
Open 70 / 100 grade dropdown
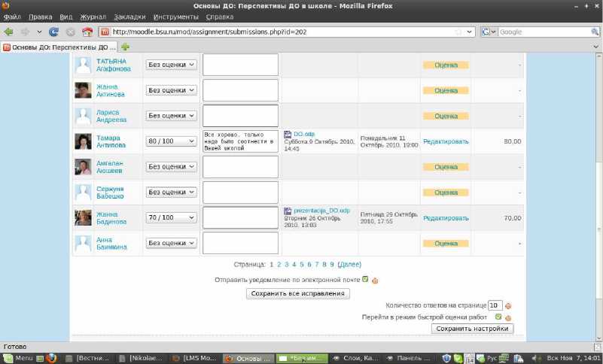click(x=171, y=217)
